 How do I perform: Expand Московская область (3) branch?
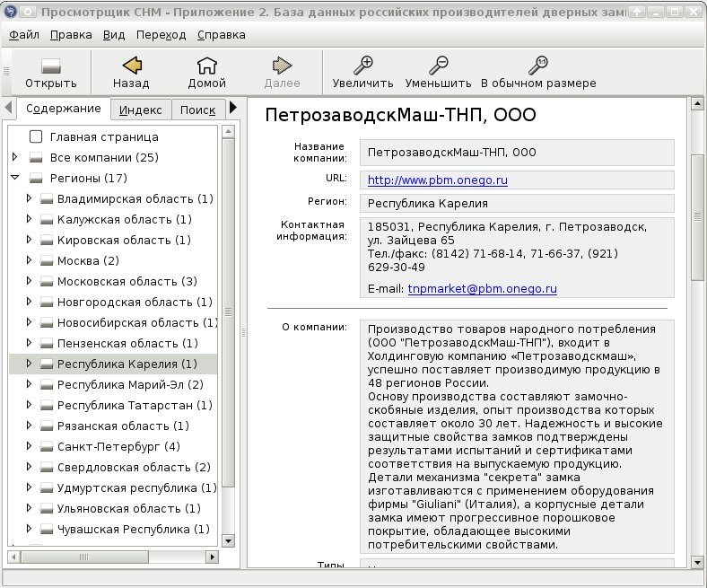[29, 281]
